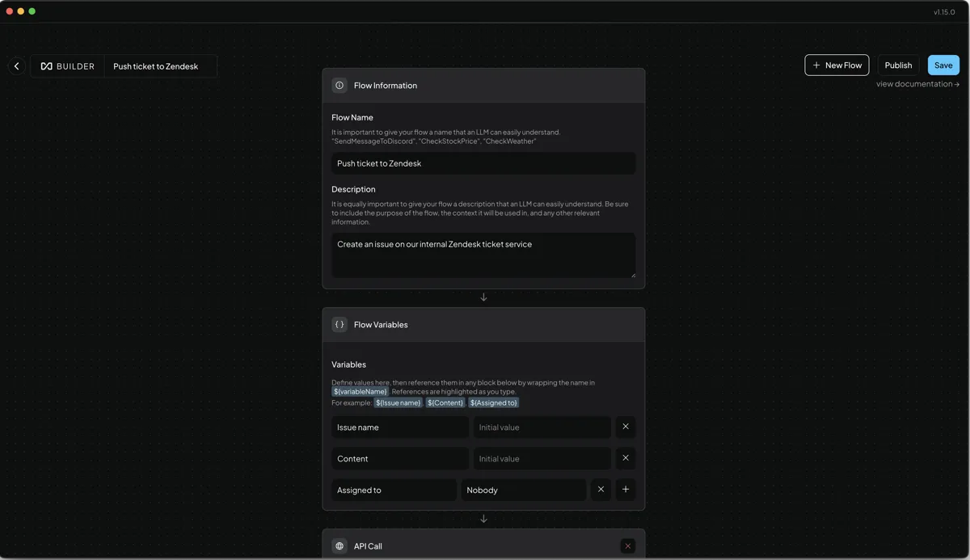Edit the Flow Name input field
The height and width of the screenshot is (560, 970).
point(483,163)
